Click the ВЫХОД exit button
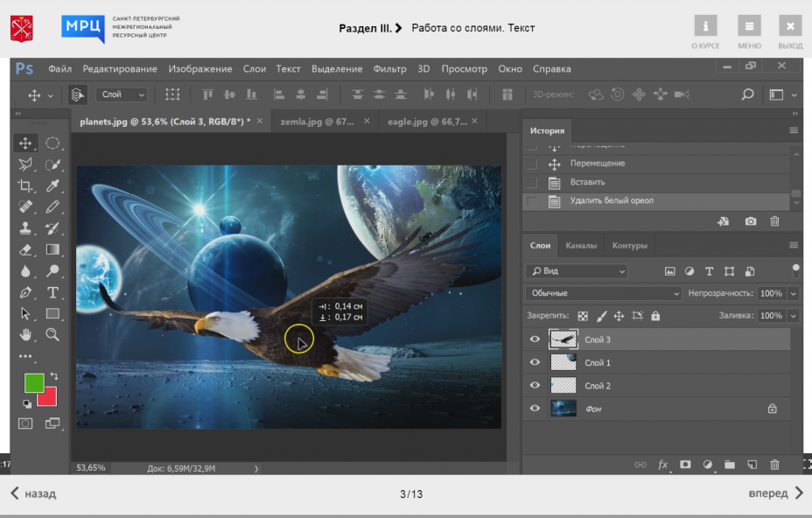812x518 pixels. click(790, 32)
